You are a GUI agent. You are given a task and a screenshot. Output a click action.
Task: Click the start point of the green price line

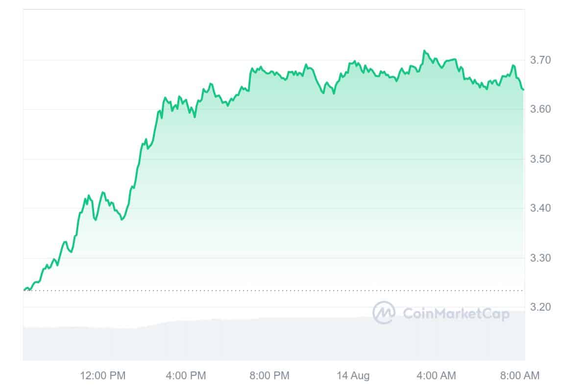(24, 290)
